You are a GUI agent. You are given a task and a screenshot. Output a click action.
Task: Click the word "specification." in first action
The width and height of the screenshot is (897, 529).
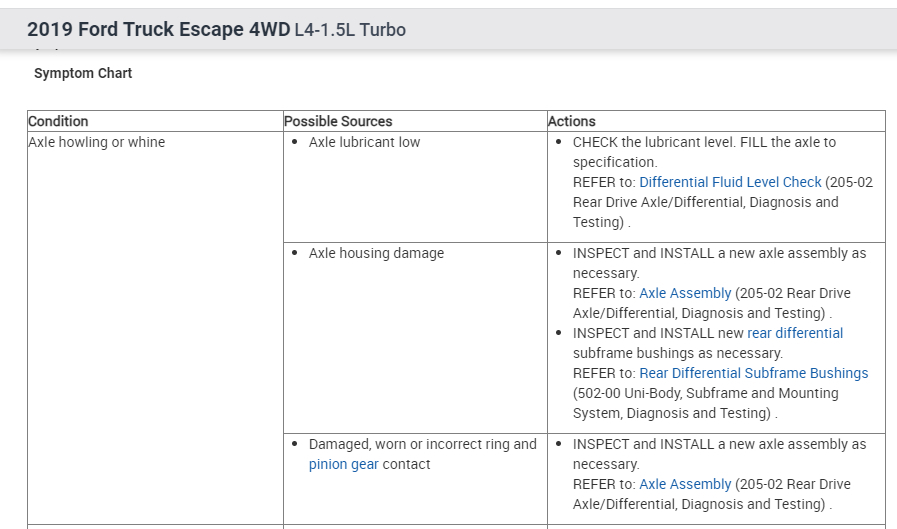(615, 162)
